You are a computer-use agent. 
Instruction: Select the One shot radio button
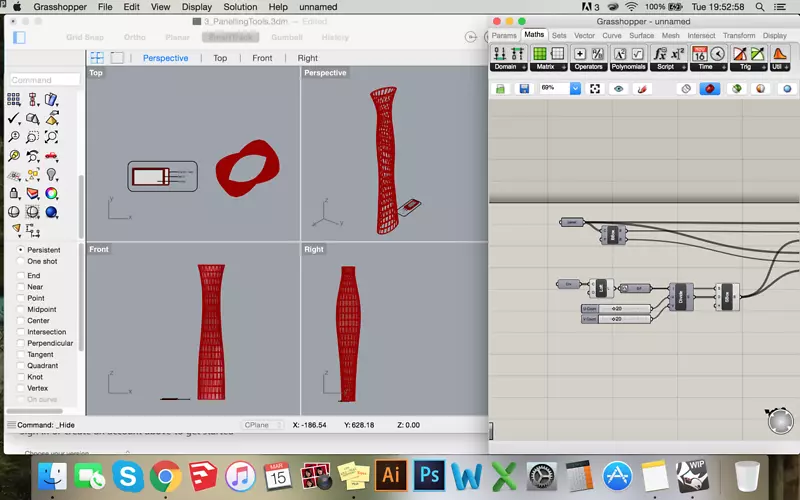[21, 261]
